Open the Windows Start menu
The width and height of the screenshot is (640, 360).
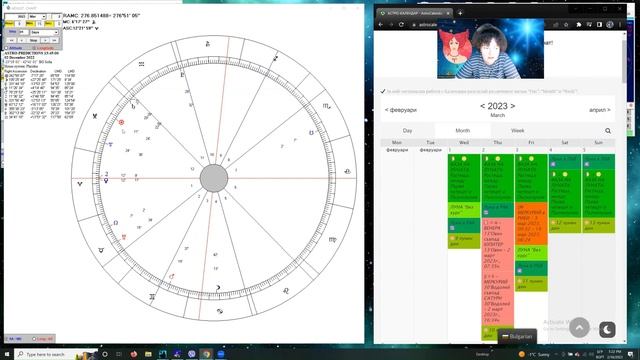pyautogui.click(x=7, y=354)
